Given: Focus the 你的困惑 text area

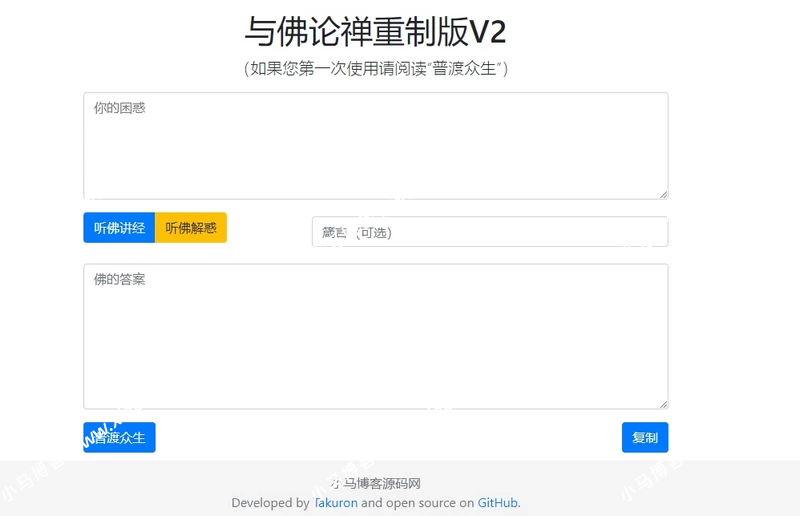Looking at the screenshot, I should click(375, 146).
